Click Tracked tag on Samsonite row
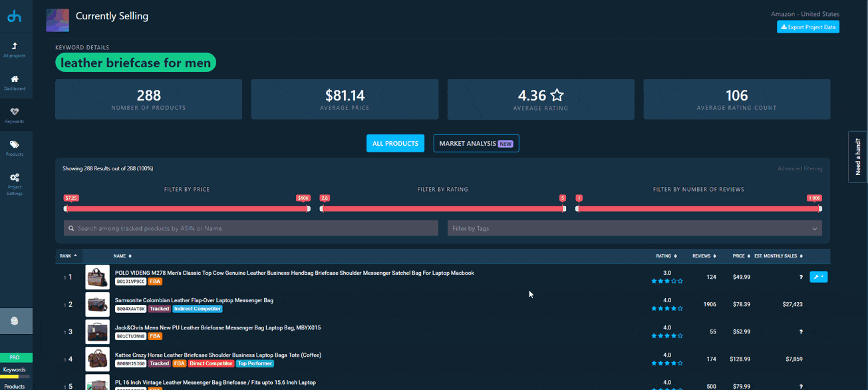Image resolution: width=868 pixels, height=390 pixels. tap(159, 309)
